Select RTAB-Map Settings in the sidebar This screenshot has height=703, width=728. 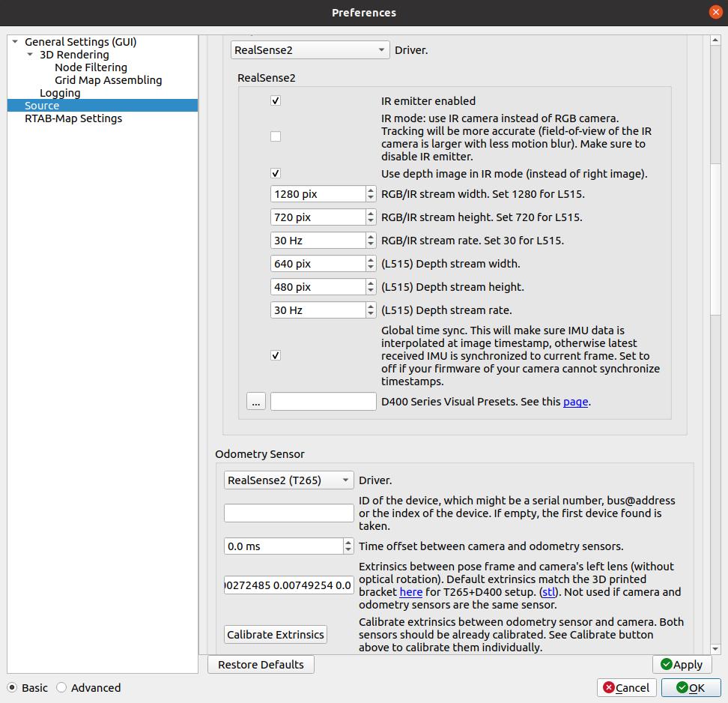click(x=73, y=118)
